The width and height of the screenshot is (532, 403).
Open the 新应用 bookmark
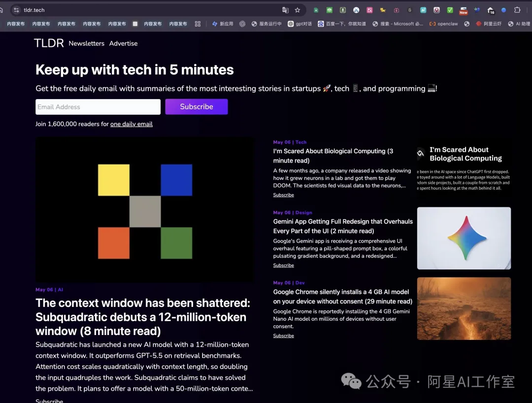pos(223,24)
